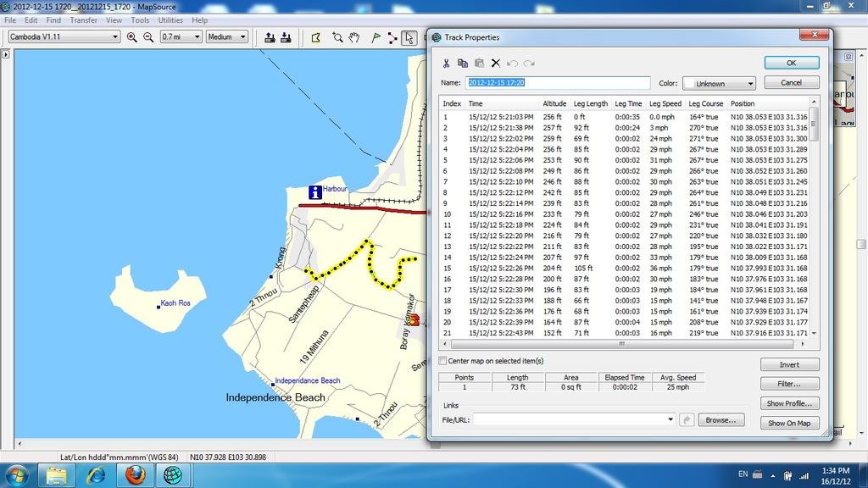The height and width of the screenshot is (488, 868).
Task: Sort by Leg Speed column header
Action: (665, 103)
